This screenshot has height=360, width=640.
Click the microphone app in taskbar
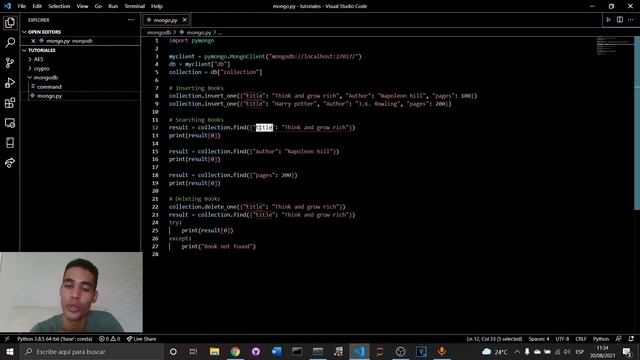[442, 351]
